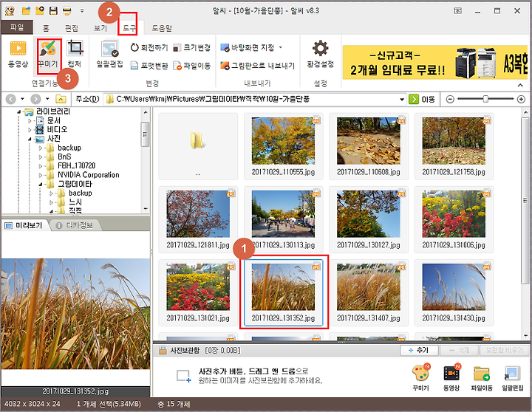
Task: Expand the 바탕화면 지정 dropdown arrow
Action: tap(281, 47)
